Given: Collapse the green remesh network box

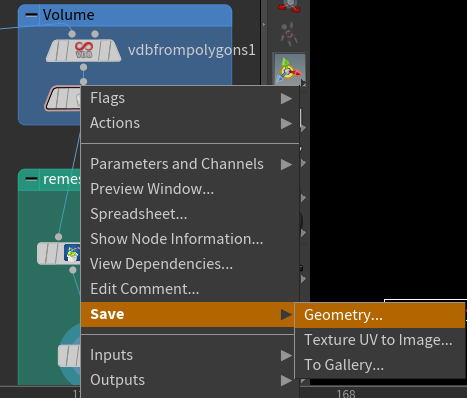Looking at the screenshot, I should [31, 179].
